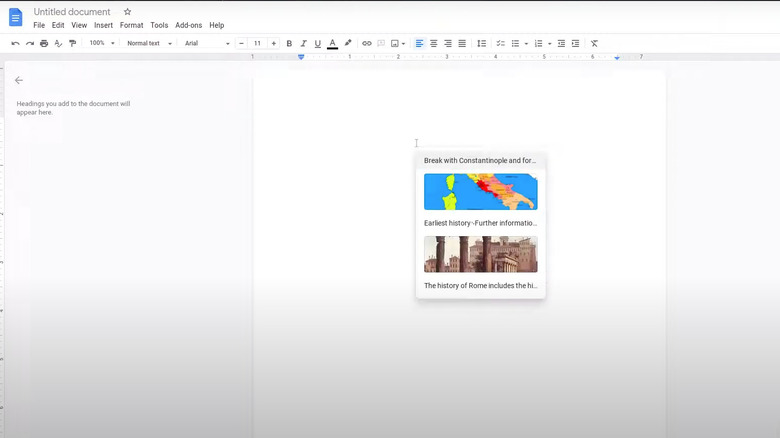Open the Add-ons menu
The width and height of the screenshot is (780, 438).
click(187, 25)
